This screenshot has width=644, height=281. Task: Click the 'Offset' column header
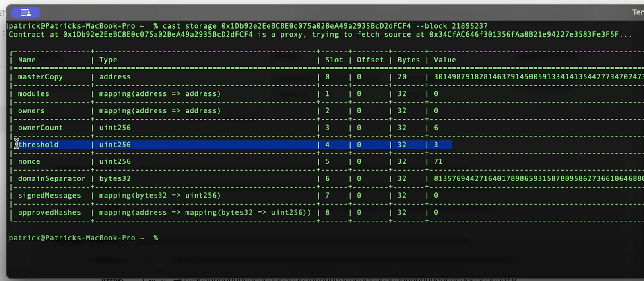(370, 60)
